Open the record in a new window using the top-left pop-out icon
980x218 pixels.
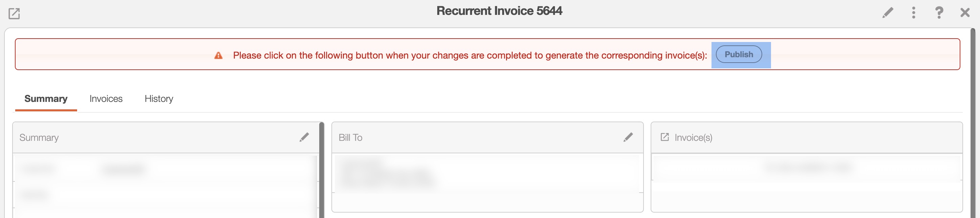(14, 14)
